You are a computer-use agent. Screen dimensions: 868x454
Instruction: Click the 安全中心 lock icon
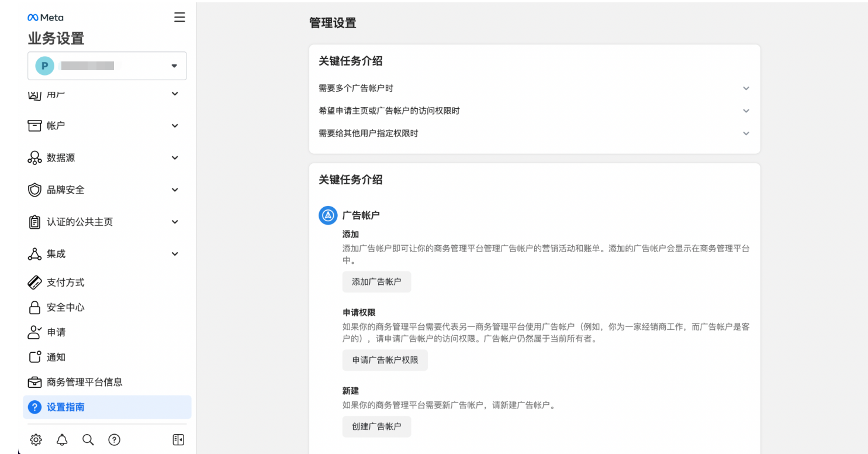[35, 308]
